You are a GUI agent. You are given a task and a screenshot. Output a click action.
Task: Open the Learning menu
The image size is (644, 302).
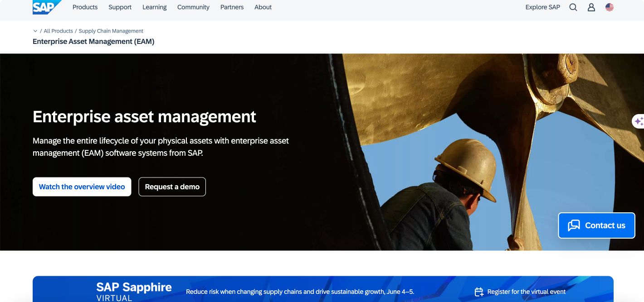click(155, 7)
